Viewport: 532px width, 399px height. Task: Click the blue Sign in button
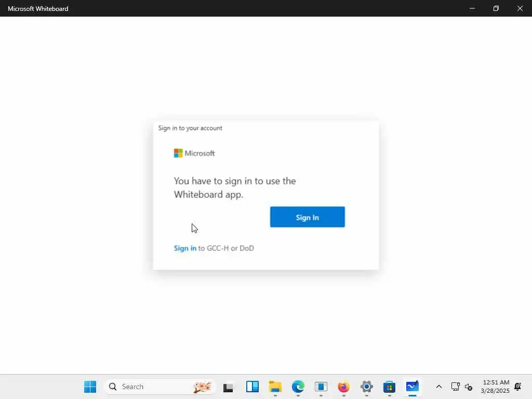308,217
